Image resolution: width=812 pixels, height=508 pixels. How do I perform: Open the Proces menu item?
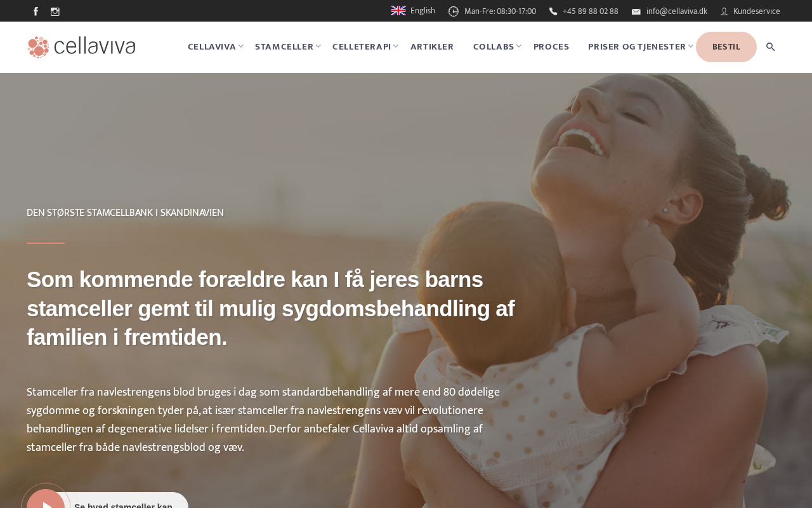coord(551,47)
